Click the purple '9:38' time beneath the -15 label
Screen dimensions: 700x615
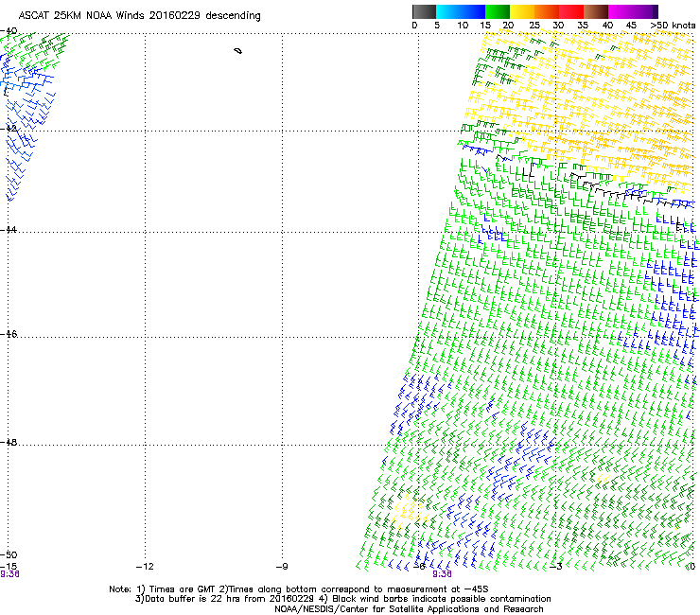[x=9, y=574]
